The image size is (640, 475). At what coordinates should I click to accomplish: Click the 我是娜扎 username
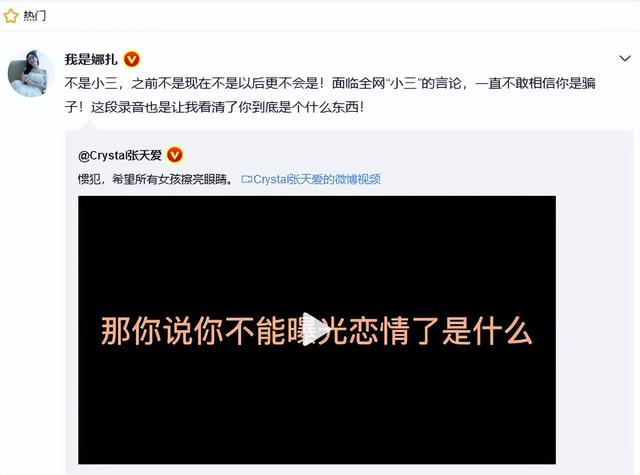pos(91,60)
